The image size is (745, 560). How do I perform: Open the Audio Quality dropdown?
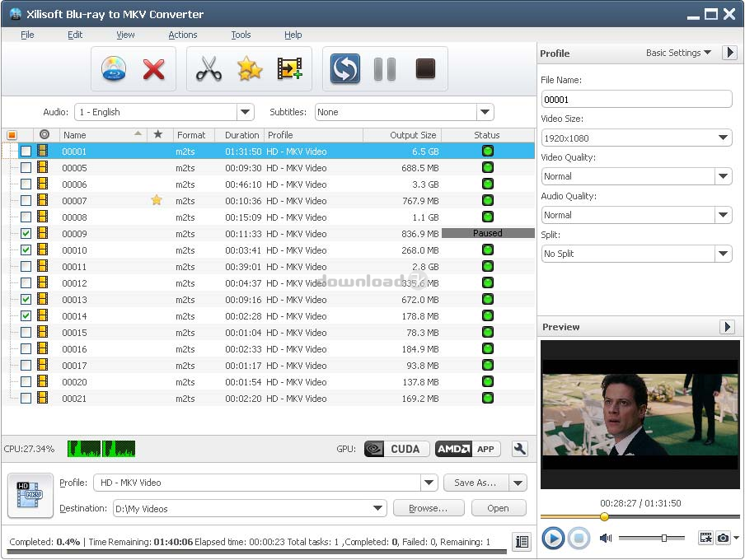coord(723,215)
